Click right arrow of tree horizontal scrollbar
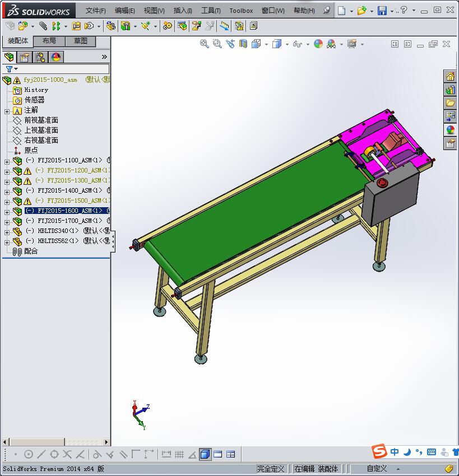 [x=106, y=442]
